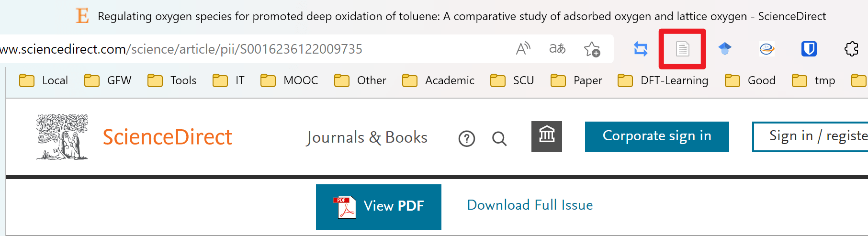Click the ScienceDirect search magnifier icon
Image resolution: width=868 pixels, height=236 pixels.
coord(499,139)
